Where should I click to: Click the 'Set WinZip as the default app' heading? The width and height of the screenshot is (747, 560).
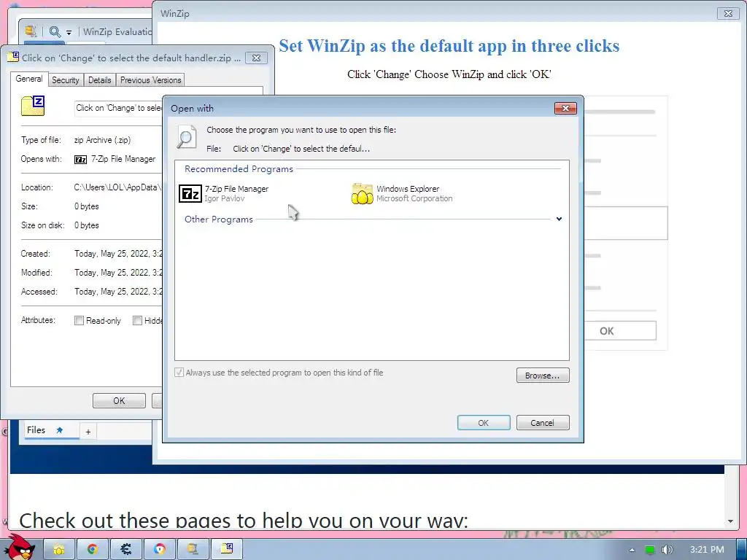click(x=449, y=46)
